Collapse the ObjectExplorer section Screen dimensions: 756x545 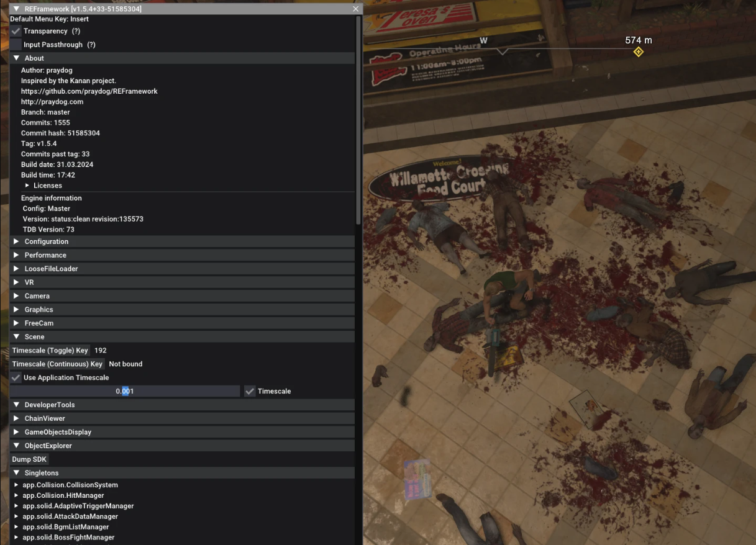[183, 446]
